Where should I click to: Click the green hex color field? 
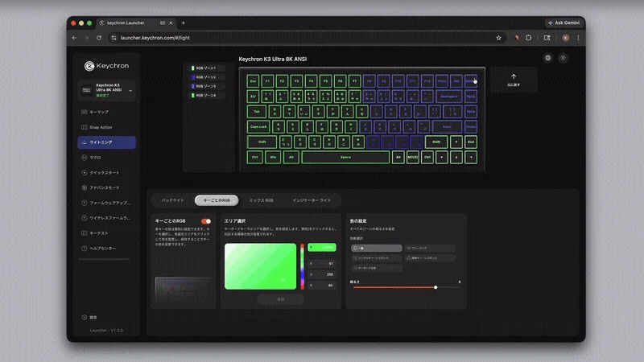[x=322, y=248]
